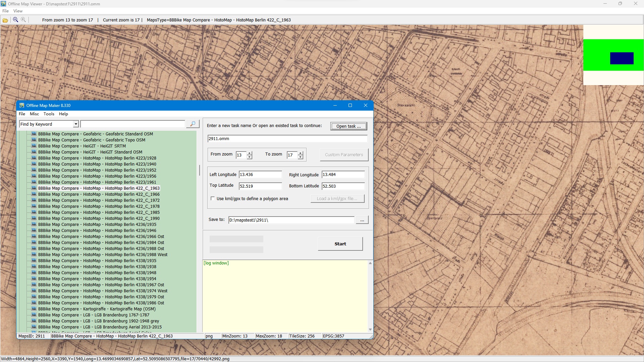Select 'HistoMap Berlin 4338/1974 West' in the list
Image resolution: width=644 pixels, height=362 pixels.
click(x=103, y=291)
